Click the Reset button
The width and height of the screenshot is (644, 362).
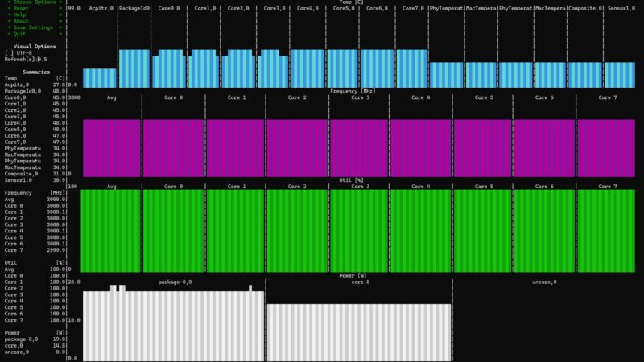[x=35, y=8]
